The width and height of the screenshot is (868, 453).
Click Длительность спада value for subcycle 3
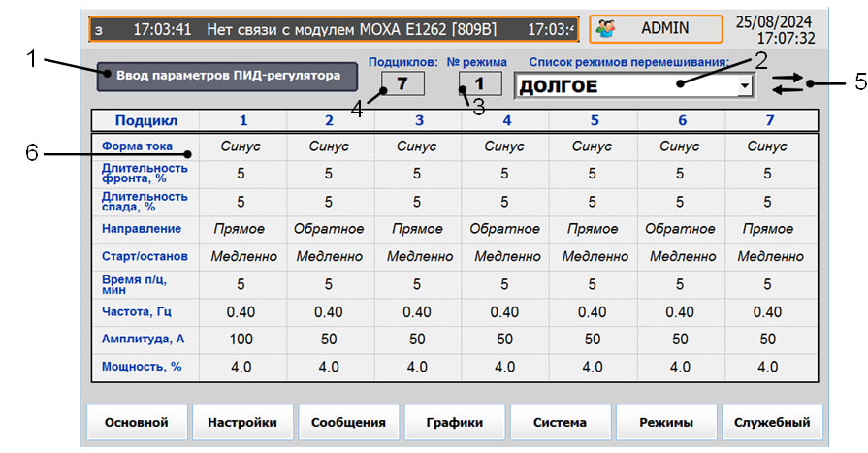(417, 202)
